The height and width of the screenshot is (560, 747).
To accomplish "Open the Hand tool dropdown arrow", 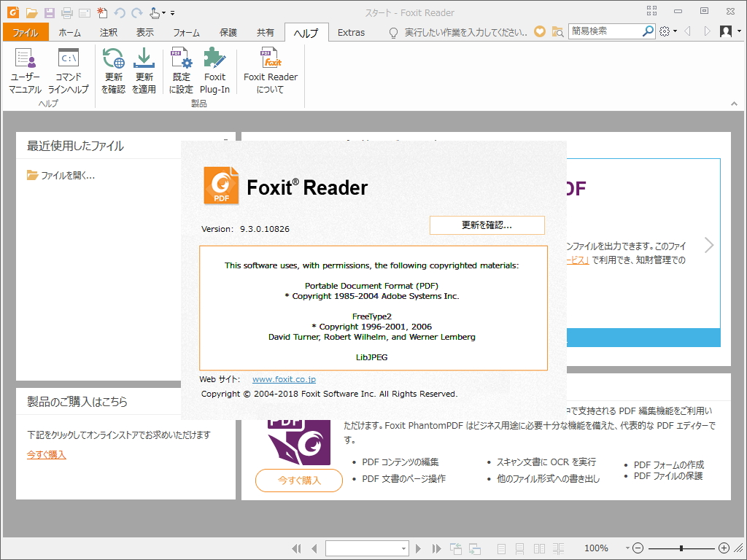I will pos(163,12).
